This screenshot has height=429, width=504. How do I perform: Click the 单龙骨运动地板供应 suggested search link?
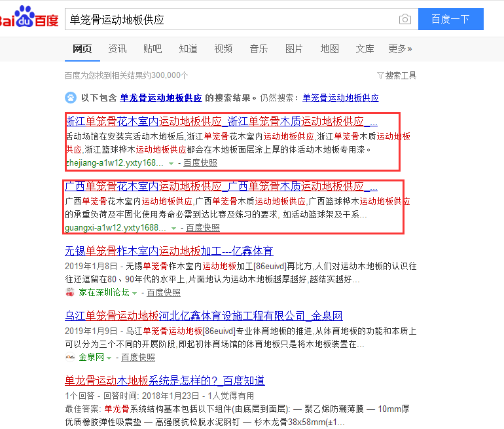pyautogui.click(x=161, y=98)
